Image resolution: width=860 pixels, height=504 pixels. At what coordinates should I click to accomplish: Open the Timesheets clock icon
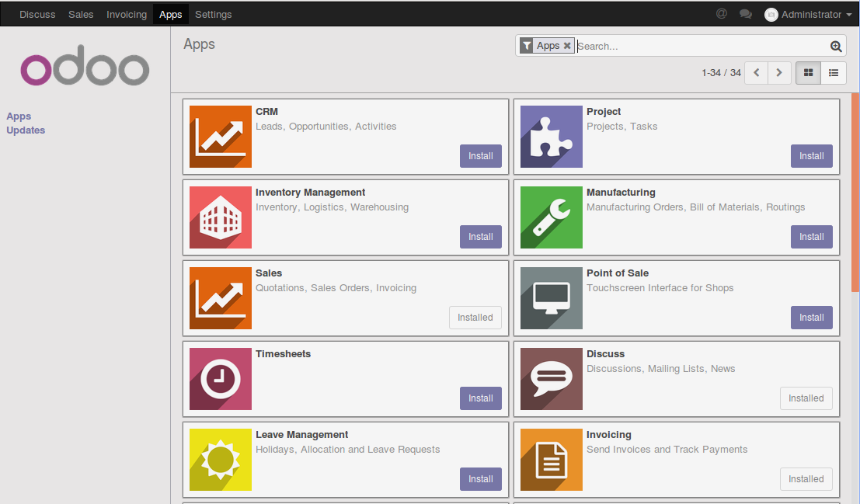[x=221, y=379]
